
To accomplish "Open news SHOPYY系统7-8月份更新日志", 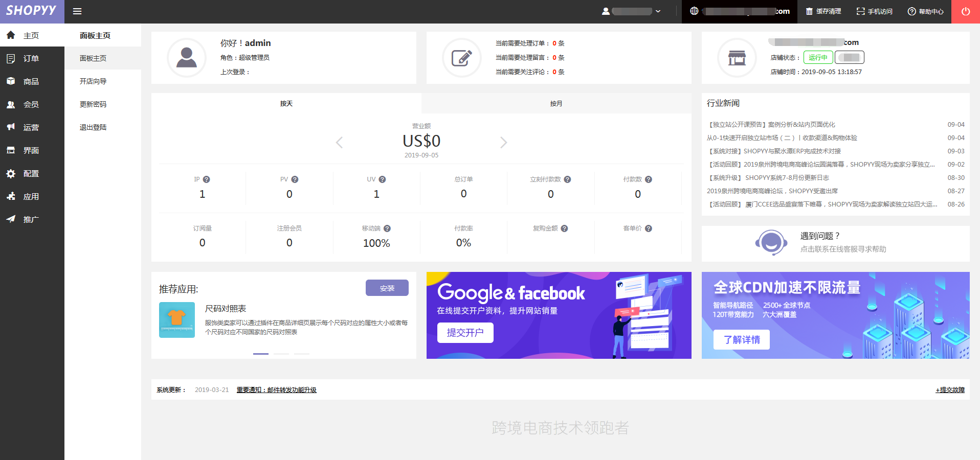I will [768, 178].
